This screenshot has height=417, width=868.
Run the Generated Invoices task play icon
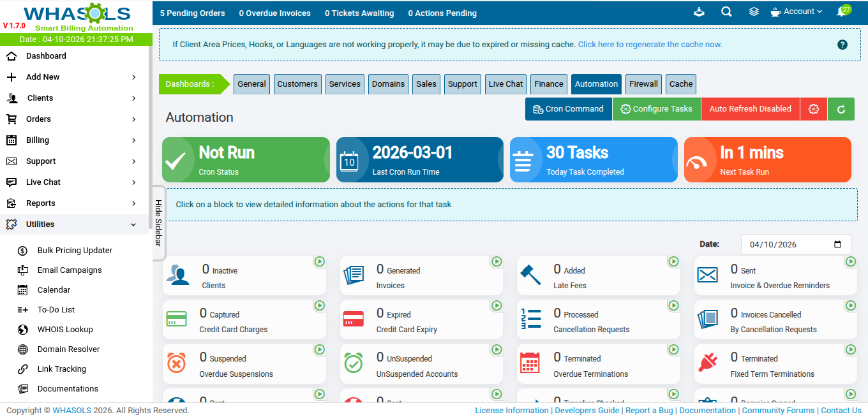tap(496, 261)
